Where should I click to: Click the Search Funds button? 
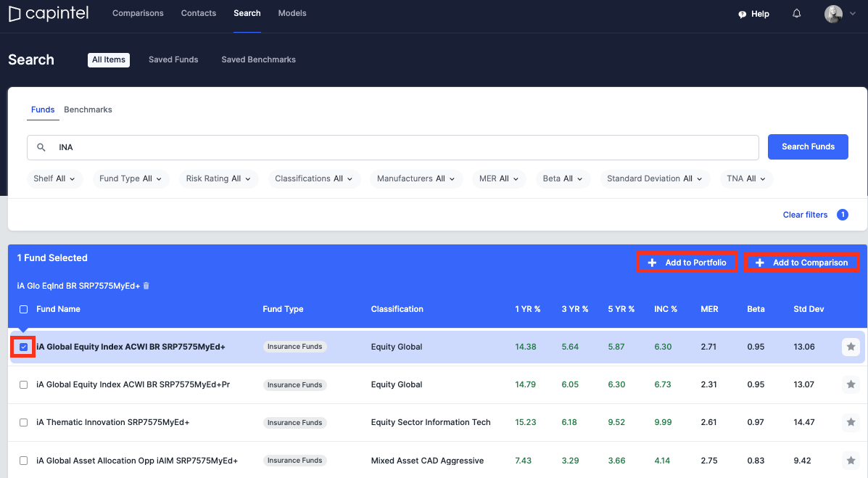[809, 147]
